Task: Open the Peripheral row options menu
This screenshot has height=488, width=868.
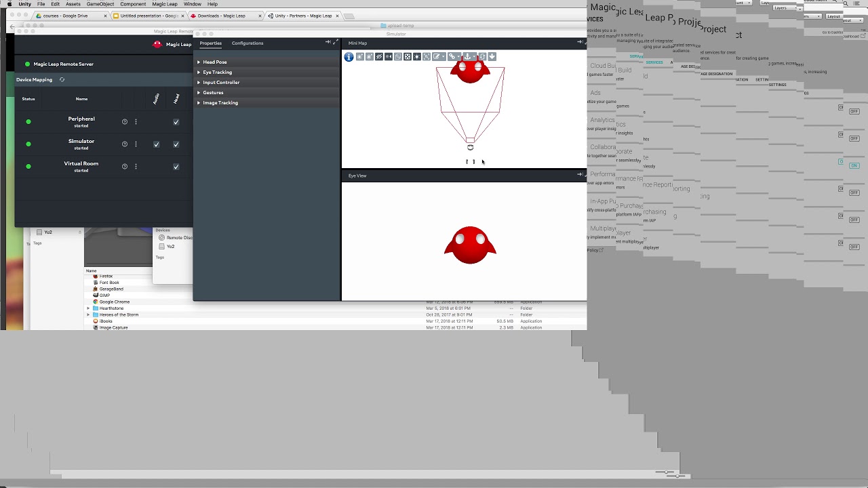Action: [x=136, y=122]
